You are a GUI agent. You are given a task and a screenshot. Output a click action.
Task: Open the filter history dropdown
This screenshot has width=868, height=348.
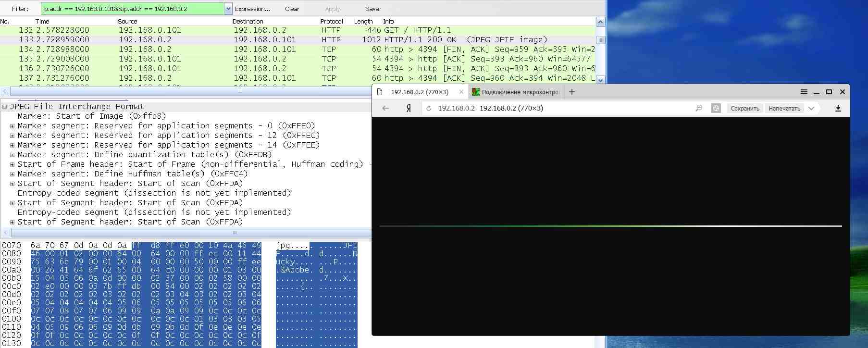click(228, 9)
